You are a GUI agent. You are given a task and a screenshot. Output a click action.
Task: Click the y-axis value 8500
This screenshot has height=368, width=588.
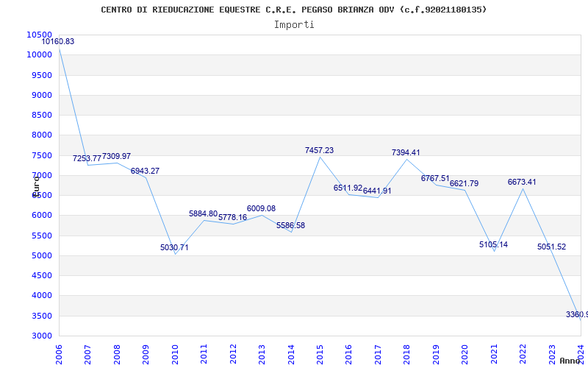[x=41, y=115]
